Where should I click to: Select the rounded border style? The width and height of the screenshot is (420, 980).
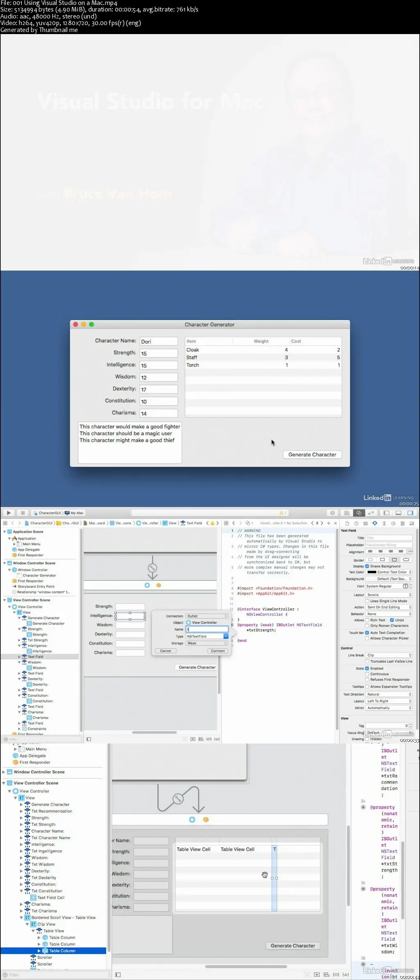tap(406, 560)
